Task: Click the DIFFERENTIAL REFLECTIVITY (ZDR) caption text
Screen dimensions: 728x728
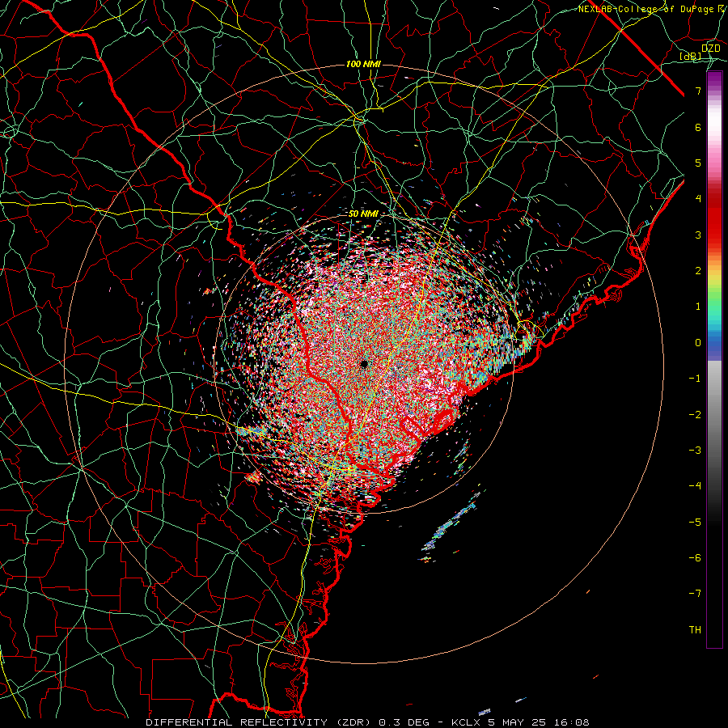Action: tap(259, 722)
